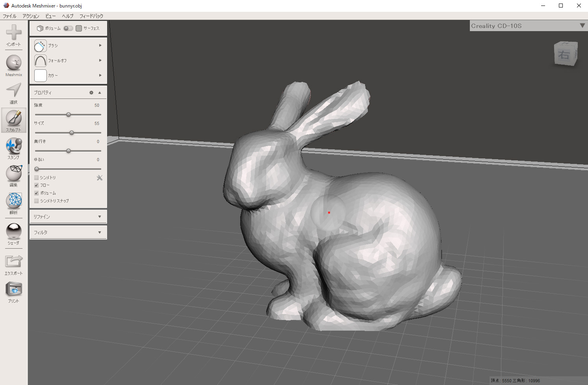588x385 pixels.
Task: Open the ファイル menu
Action: [x=9, y=16]
